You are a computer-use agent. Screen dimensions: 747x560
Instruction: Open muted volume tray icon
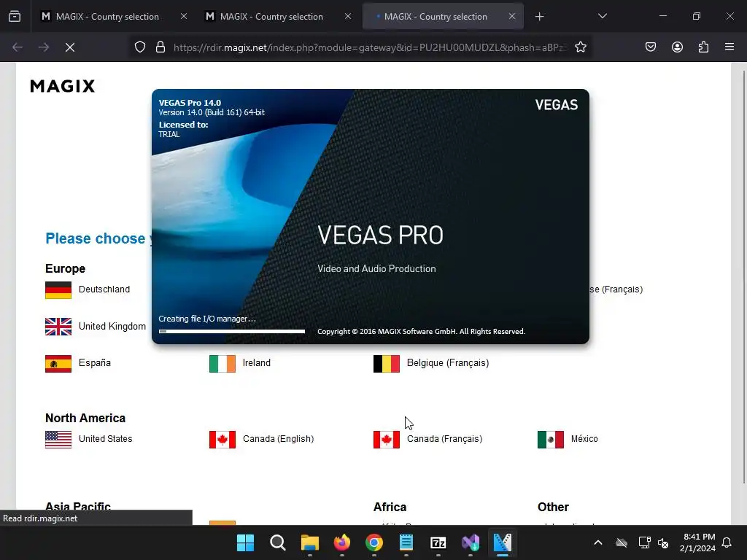pyautogui.click(x=663, y=542)
